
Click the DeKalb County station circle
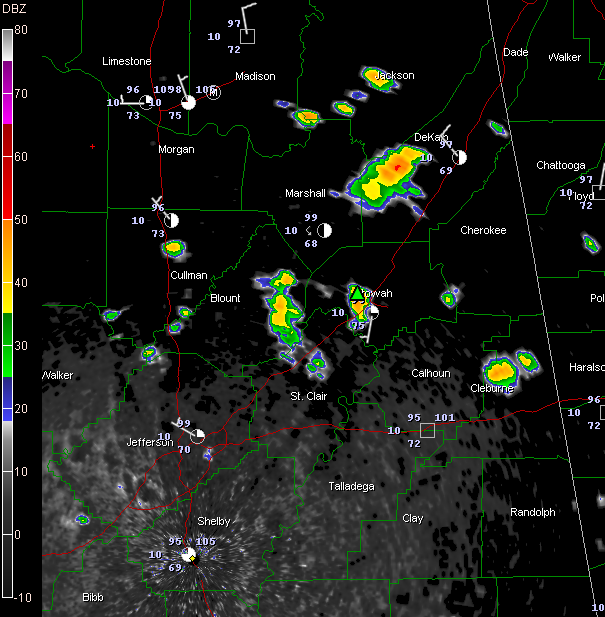click(460, 157)
